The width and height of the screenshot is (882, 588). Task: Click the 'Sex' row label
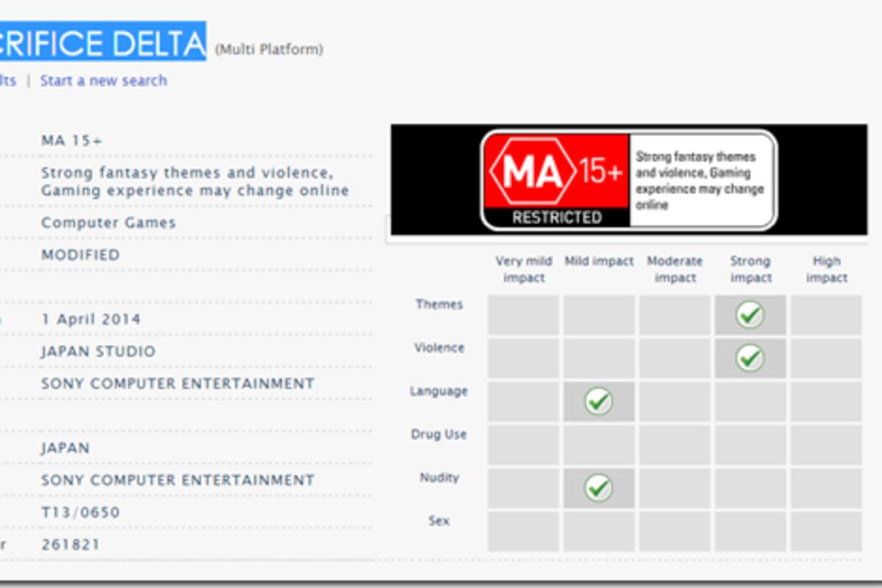point(439,521)
